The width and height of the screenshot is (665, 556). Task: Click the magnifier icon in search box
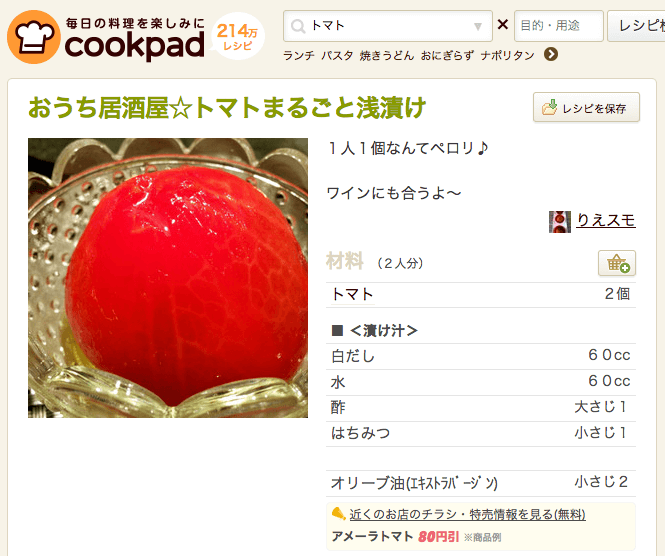[x=298, y=26]
